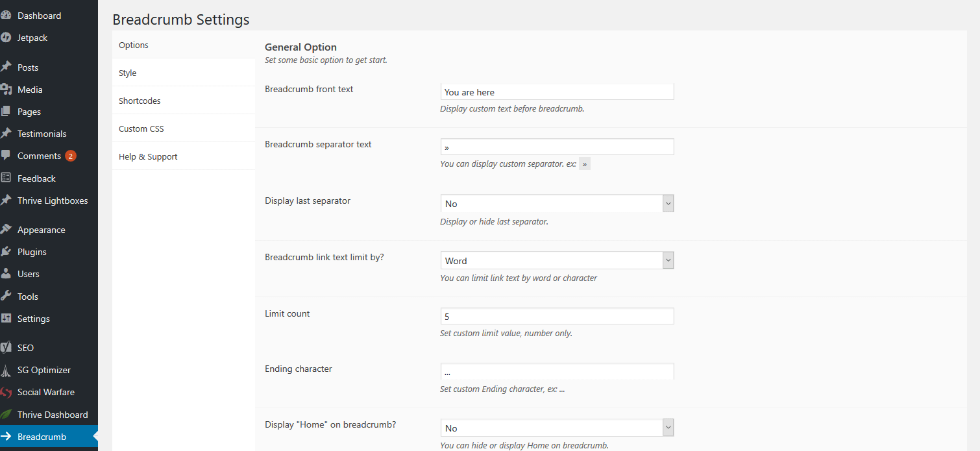Open the Display last separator dropdown
980x451 pixels.
coord(557,203)
